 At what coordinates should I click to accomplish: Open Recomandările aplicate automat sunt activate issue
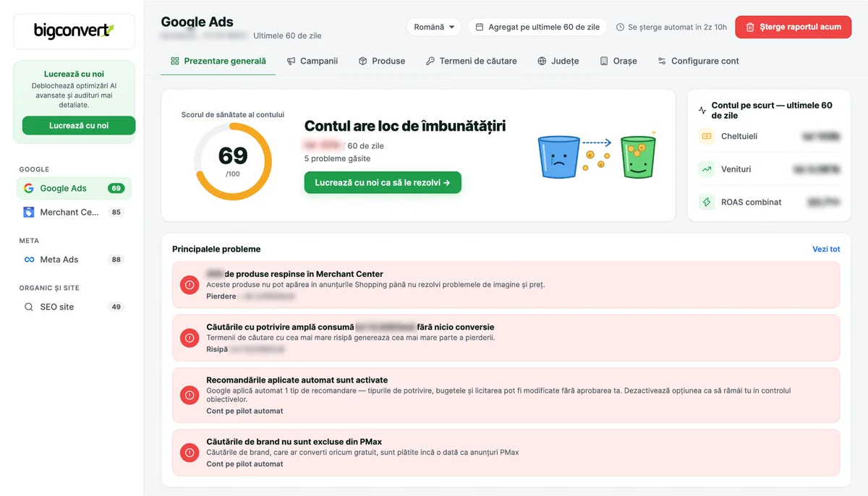click(506, 395)
